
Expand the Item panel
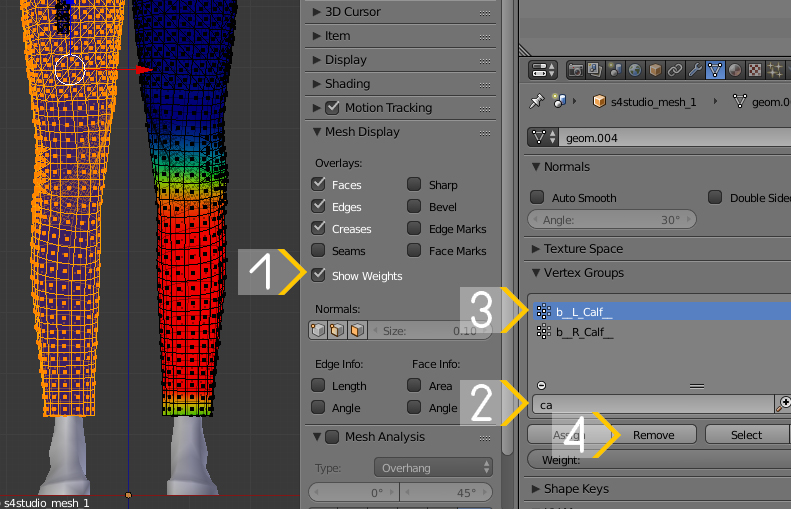coord(316,36)
